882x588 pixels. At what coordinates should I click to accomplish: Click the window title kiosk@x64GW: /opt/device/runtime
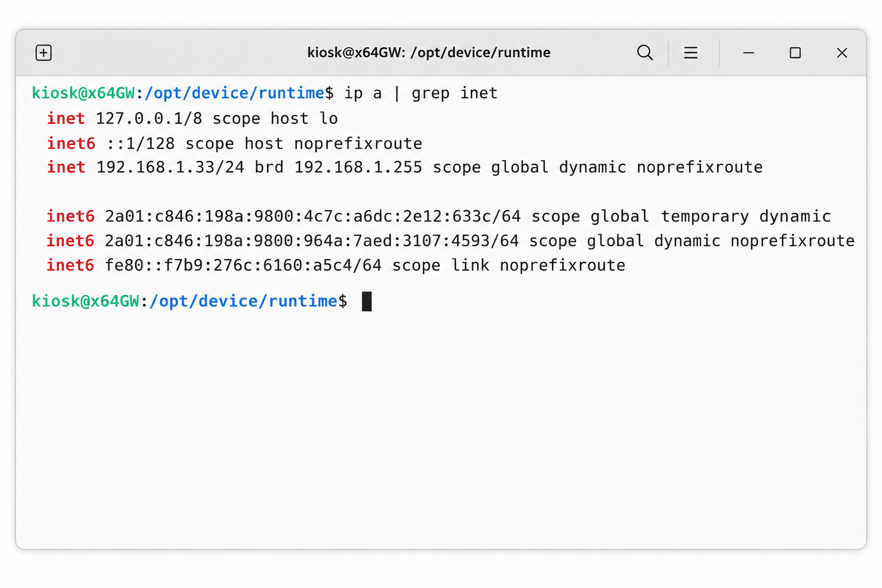click(x=429, y=53)
